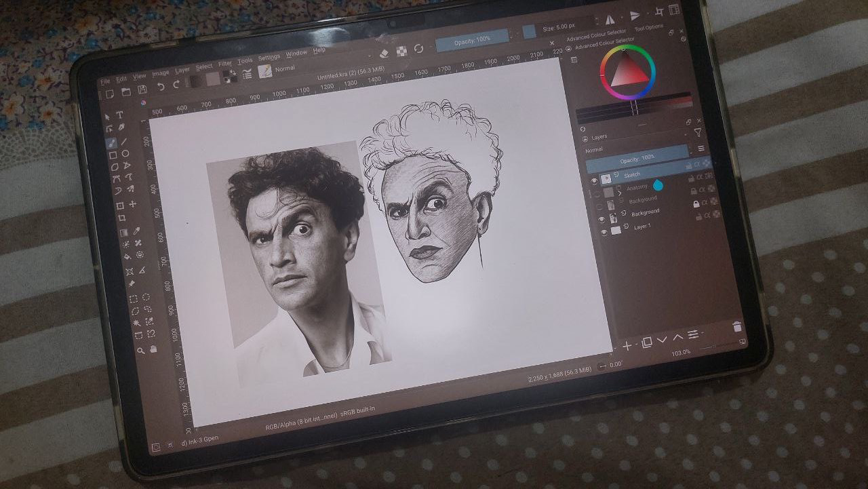Image resolution: width=868 pixels, height=489 pixels.
Task: Open the layer filter funnel menu
Action: coord(698,132)
